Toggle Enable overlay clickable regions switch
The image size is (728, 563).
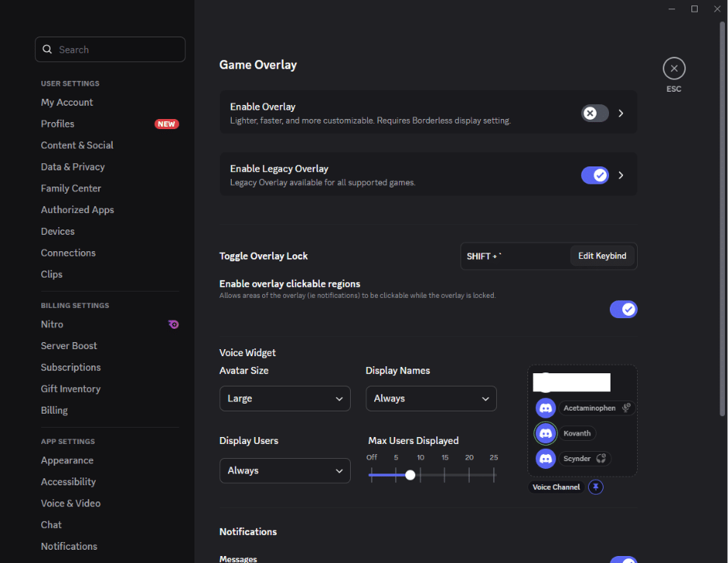tap(623, 309)
